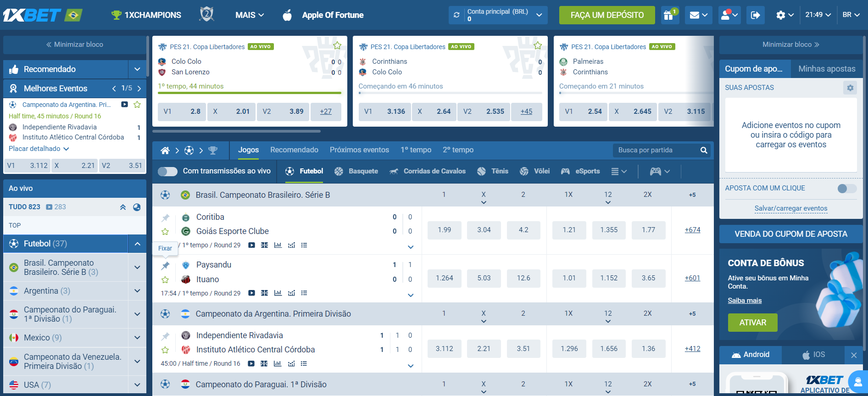The image size is (868, 396).
Task: Favorite Colo Colo vs San Lorenzo card star
Action: [x=337, y=45]
